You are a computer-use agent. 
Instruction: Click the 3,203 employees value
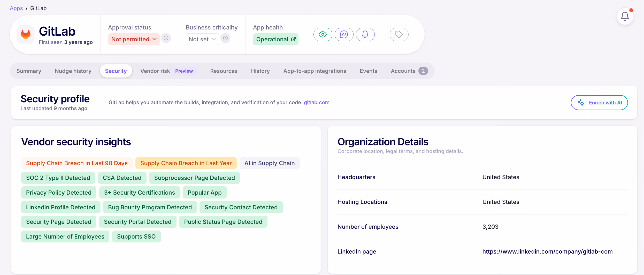490,227
